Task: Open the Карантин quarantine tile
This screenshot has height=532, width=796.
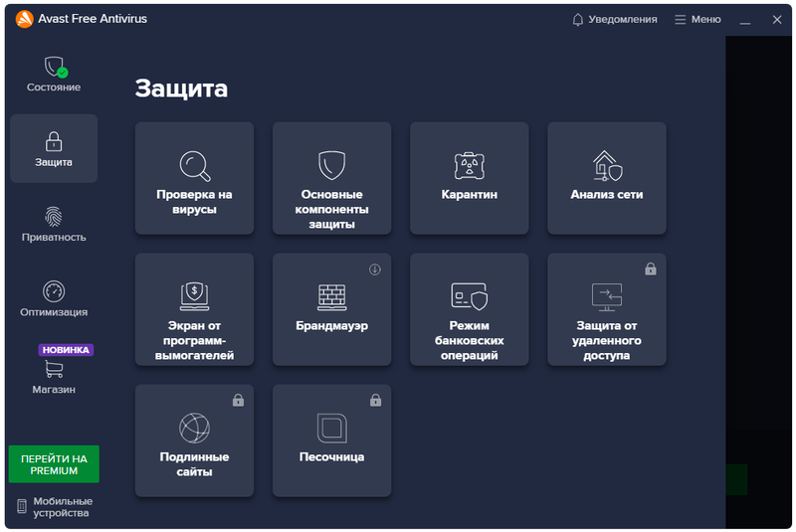Action: coord(469,178)
